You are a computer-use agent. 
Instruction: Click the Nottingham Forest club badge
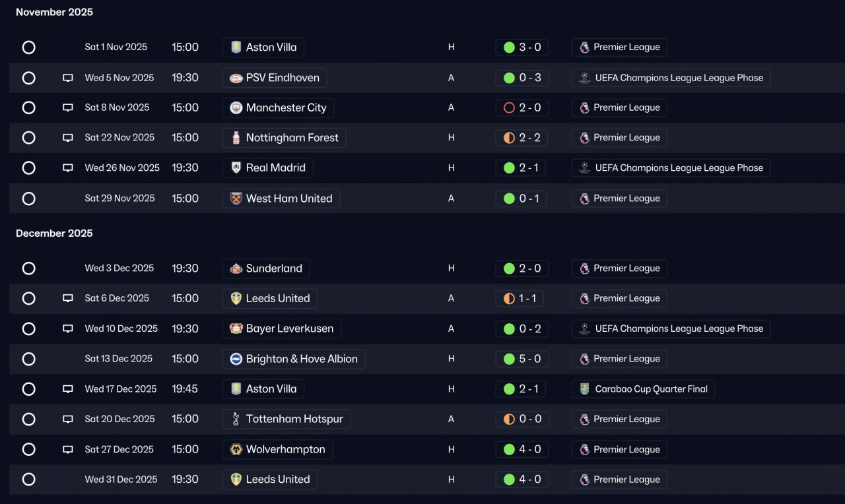(236, 138)
